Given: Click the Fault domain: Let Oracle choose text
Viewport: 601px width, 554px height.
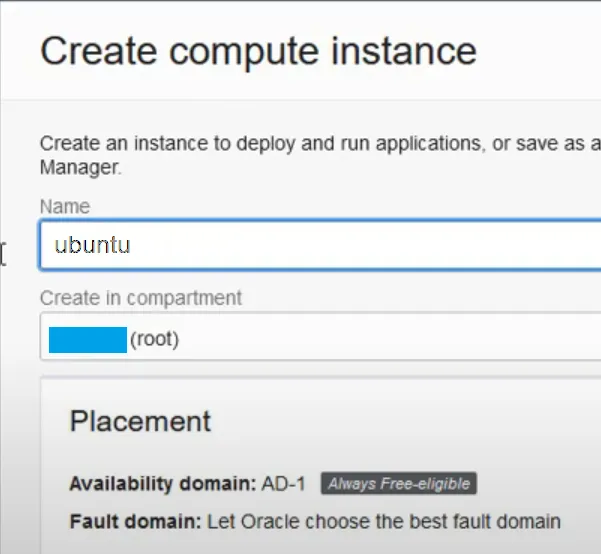Looking at the screenshot, I should coord(315,521).
